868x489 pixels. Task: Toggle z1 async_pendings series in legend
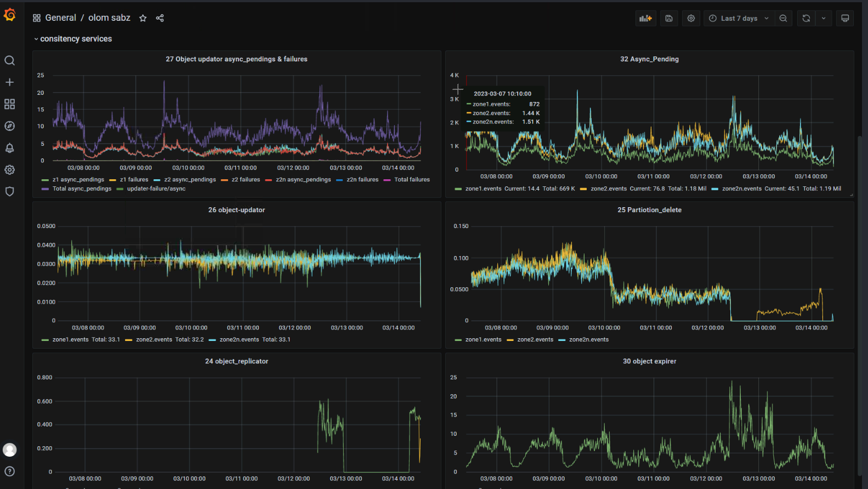(x=78, y=180)
